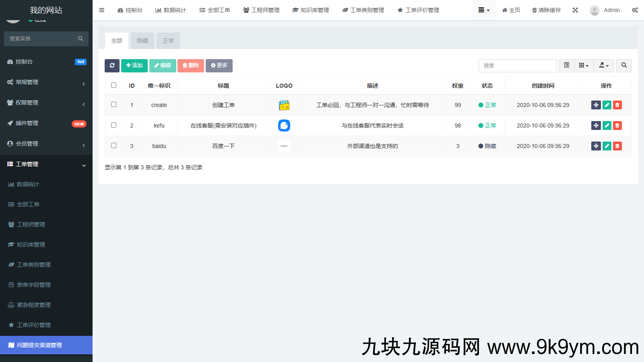Check the select-all checkbox in table header
Screen dimensions: 644x362
[114, 85]
